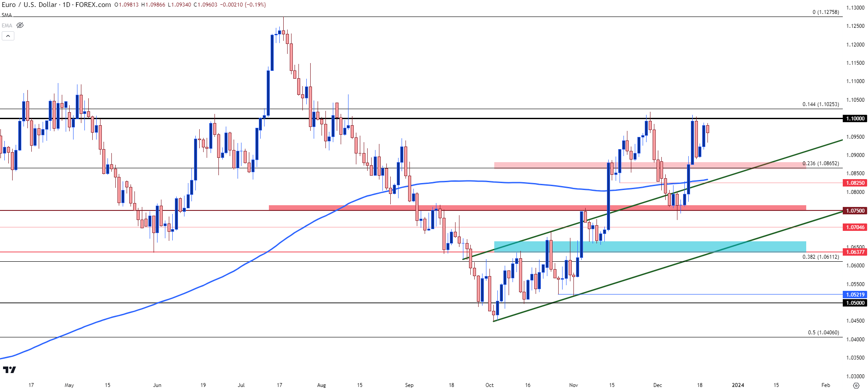Select the cyan support zone rectangle
Viewport: 868px width, 390px height.
click(650, 247)
